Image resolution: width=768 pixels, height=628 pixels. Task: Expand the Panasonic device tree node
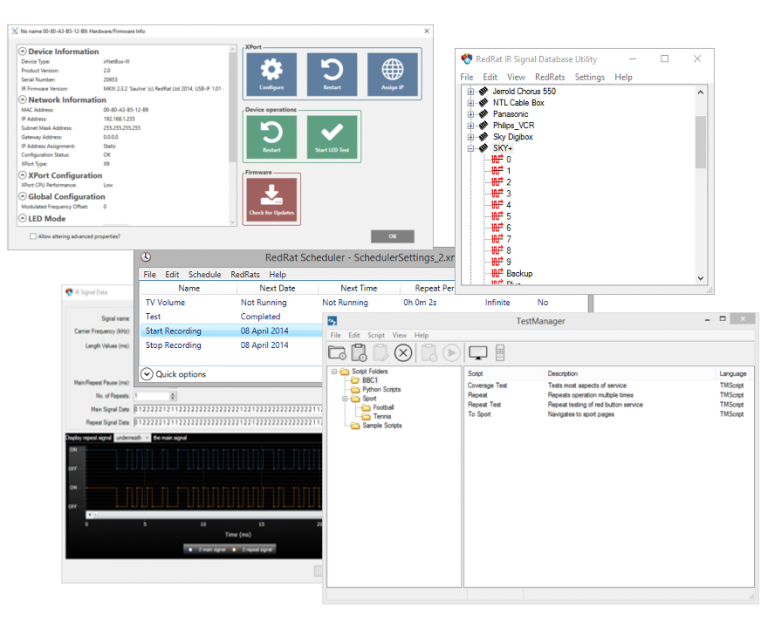point(471,114)
